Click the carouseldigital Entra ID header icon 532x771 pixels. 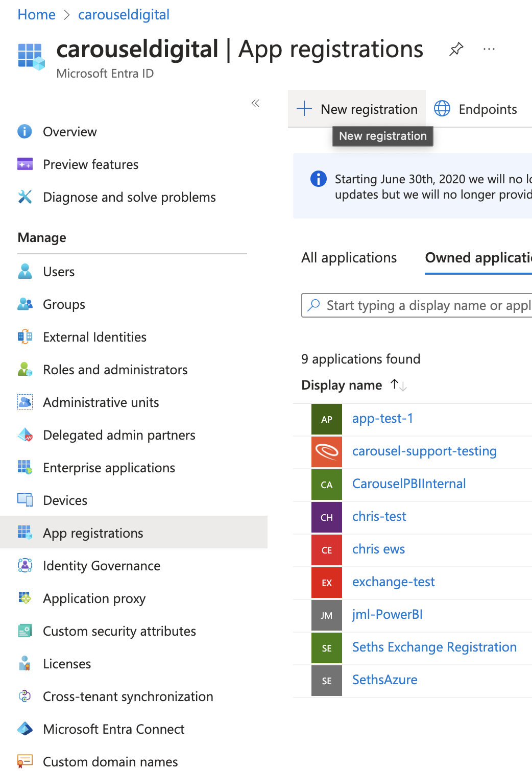click(x=31, y=56)
